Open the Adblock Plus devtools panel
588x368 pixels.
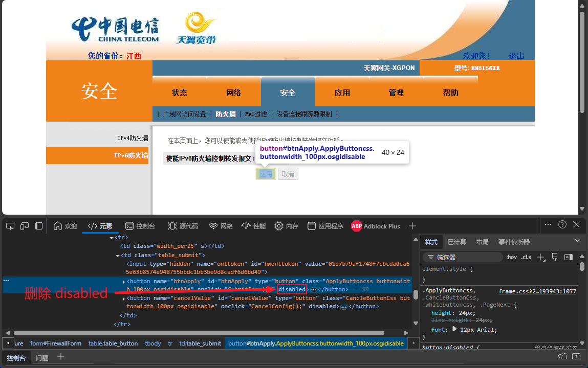point(376,226)
